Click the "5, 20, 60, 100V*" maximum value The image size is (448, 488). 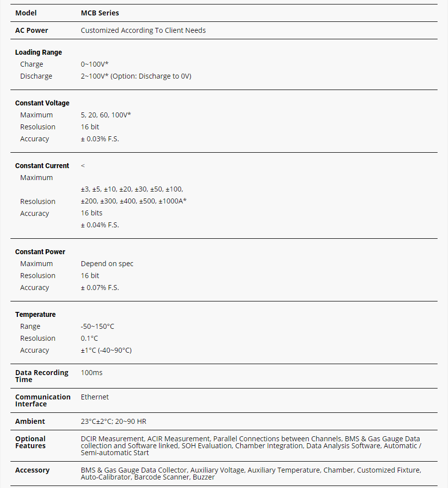click(x=106, y=115)
